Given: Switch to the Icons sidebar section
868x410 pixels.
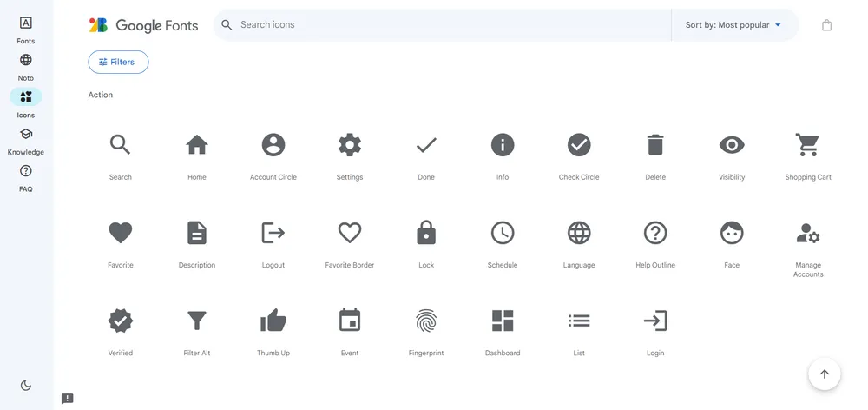Looking at the screenshot, I should tap(25, 103).
